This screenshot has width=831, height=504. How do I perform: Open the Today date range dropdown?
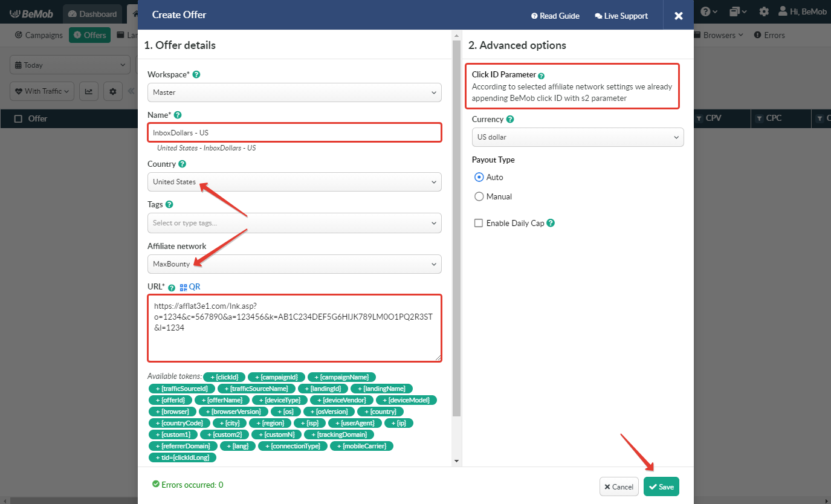pos(70,65)
